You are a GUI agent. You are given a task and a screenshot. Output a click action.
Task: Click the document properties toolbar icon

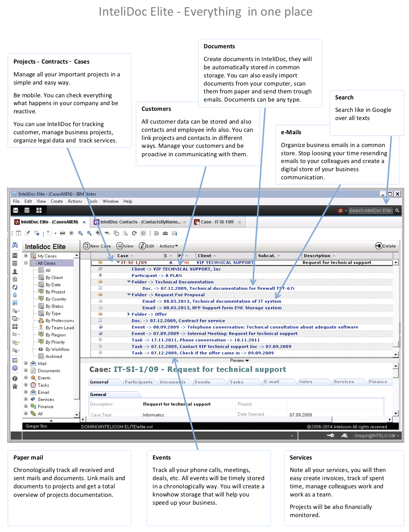(18, 233)
